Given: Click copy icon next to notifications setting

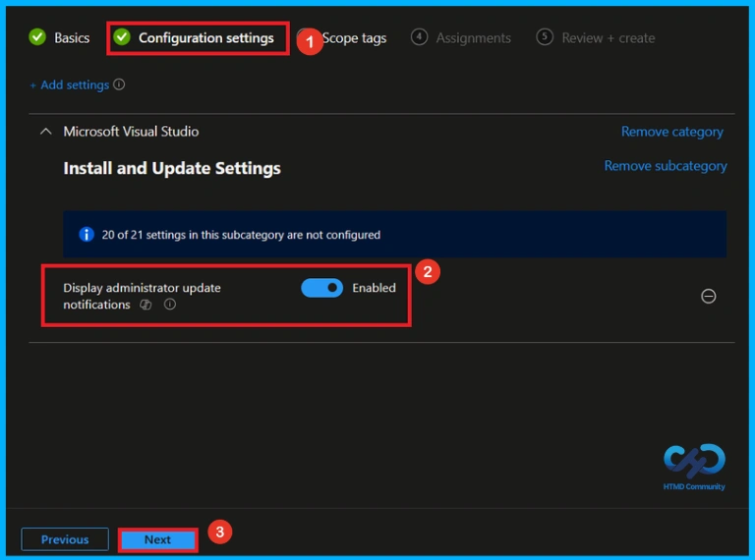Looking at the screenshot, I should pos(145,305).
